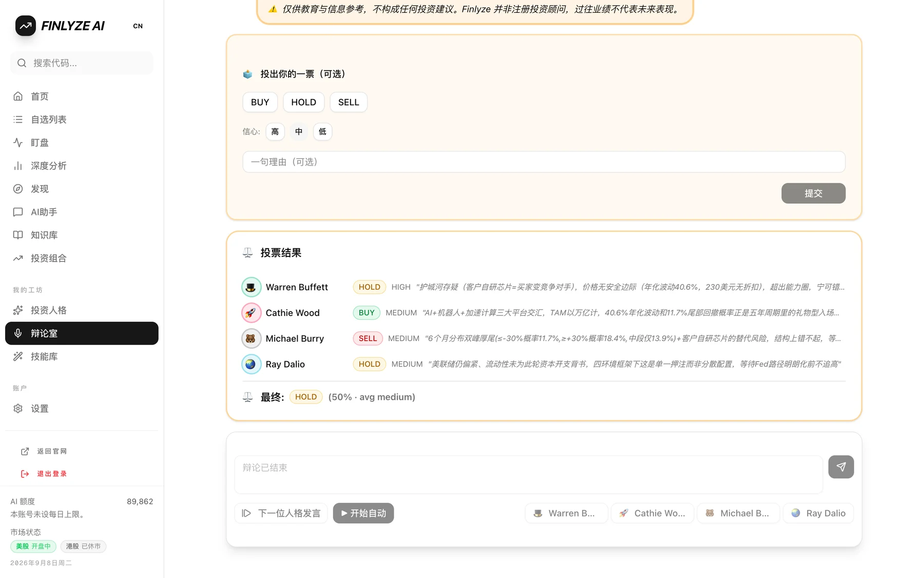Select 辩论室 in the sidebar

(82, 333)
